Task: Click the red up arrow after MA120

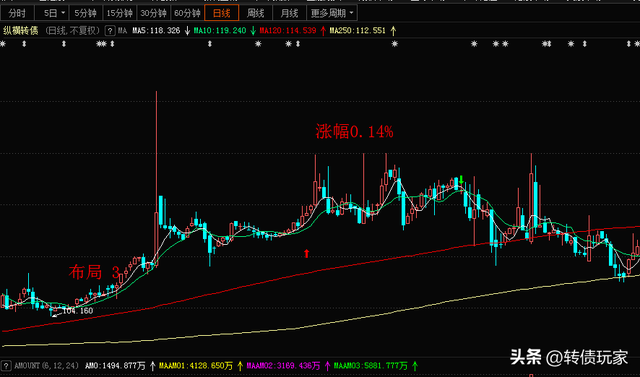Action: pyautogui.click(x=323, y=31)
